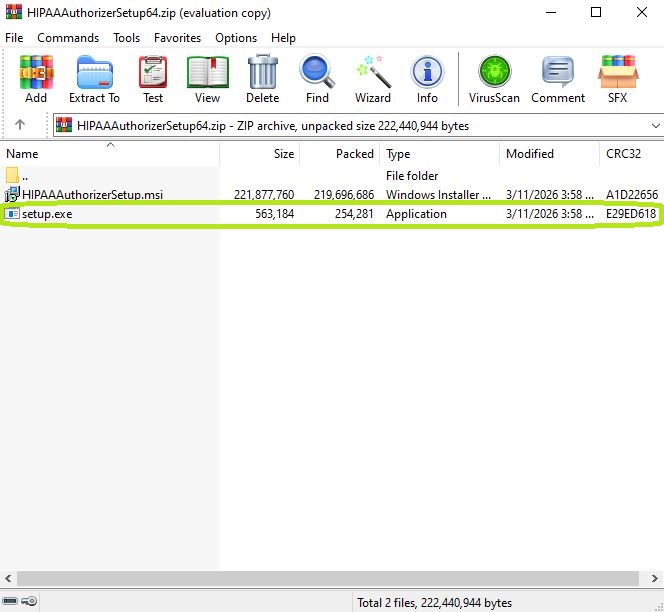Open the Options menu

pos(236,38)
